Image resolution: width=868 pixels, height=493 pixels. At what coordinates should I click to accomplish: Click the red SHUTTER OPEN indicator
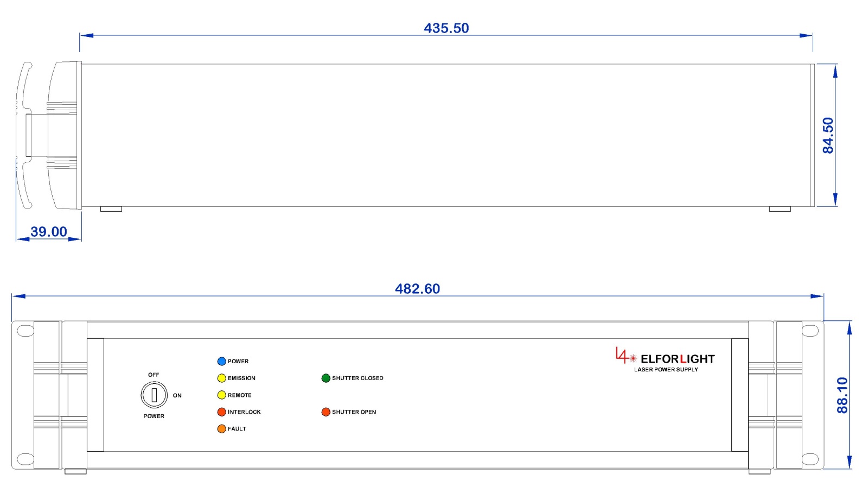[x=325, y=412]
